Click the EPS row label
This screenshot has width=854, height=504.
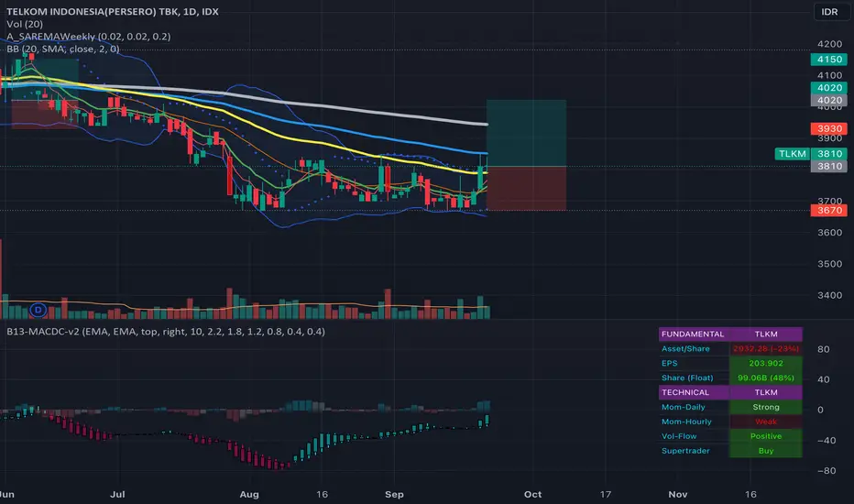coord(670,364)
